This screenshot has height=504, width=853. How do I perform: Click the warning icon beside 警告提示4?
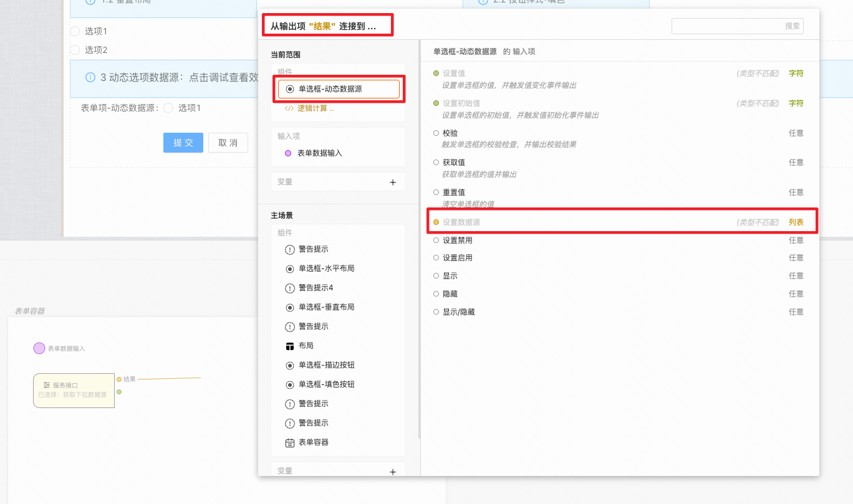pyautogui.click(x=290, y=288)
